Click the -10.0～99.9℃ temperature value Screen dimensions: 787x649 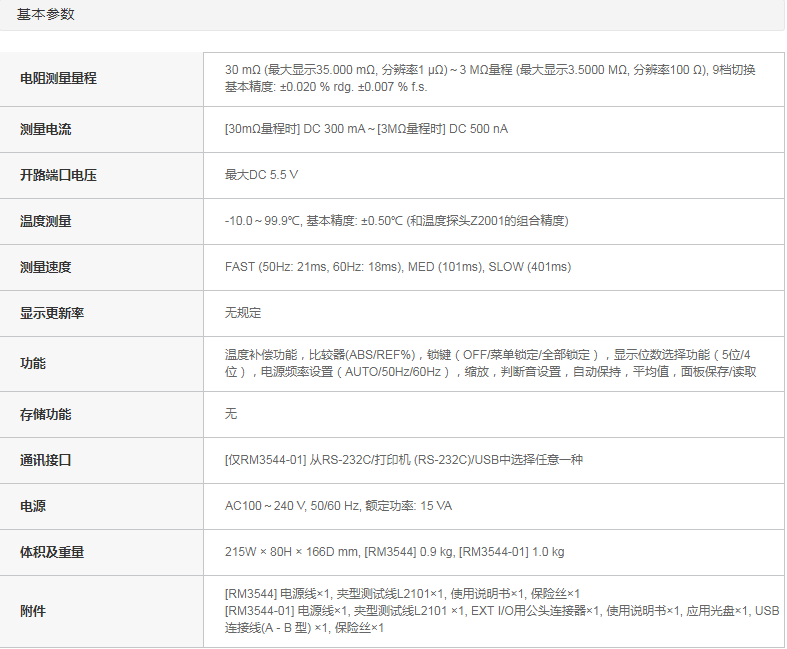tap(397, 221)
